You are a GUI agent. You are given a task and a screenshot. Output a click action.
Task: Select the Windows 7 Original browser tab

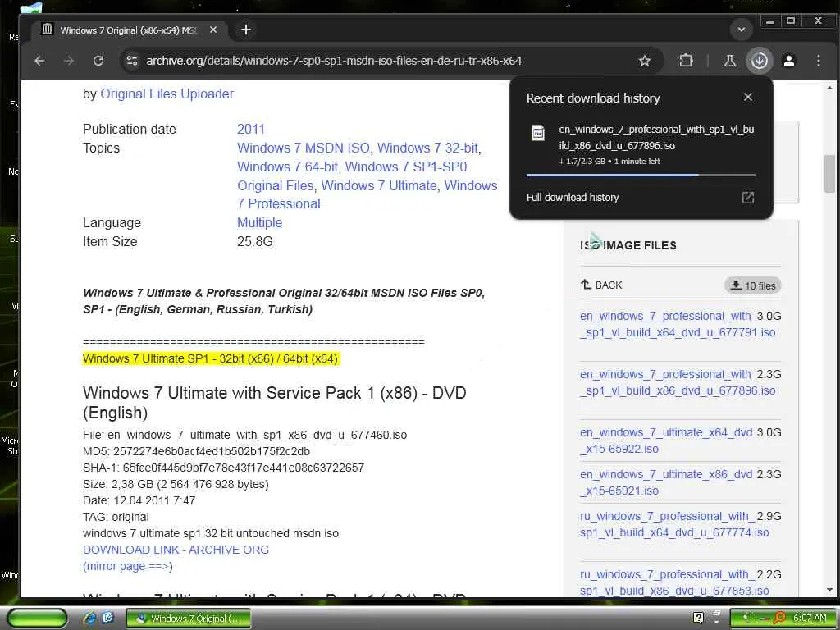click(129, 30)
